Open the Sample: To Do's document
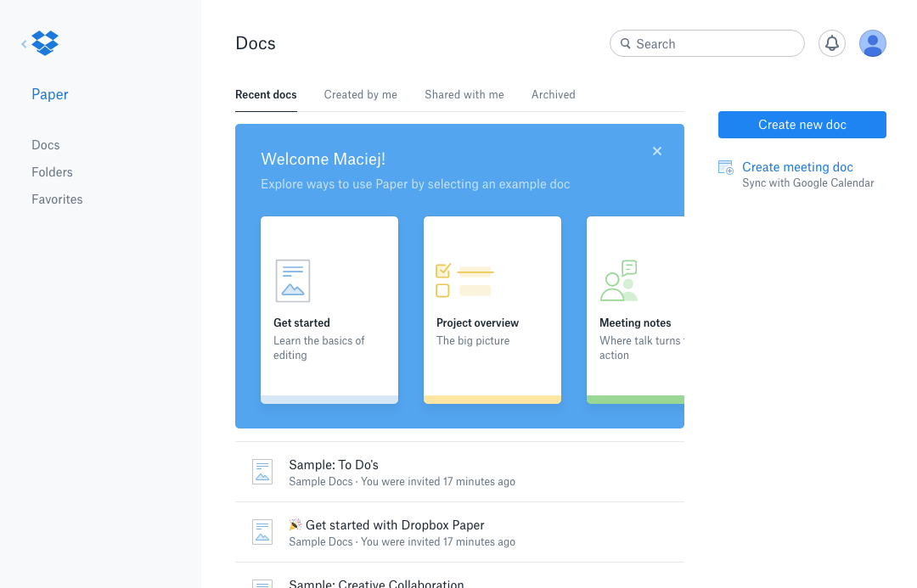 tap(459, 473)
